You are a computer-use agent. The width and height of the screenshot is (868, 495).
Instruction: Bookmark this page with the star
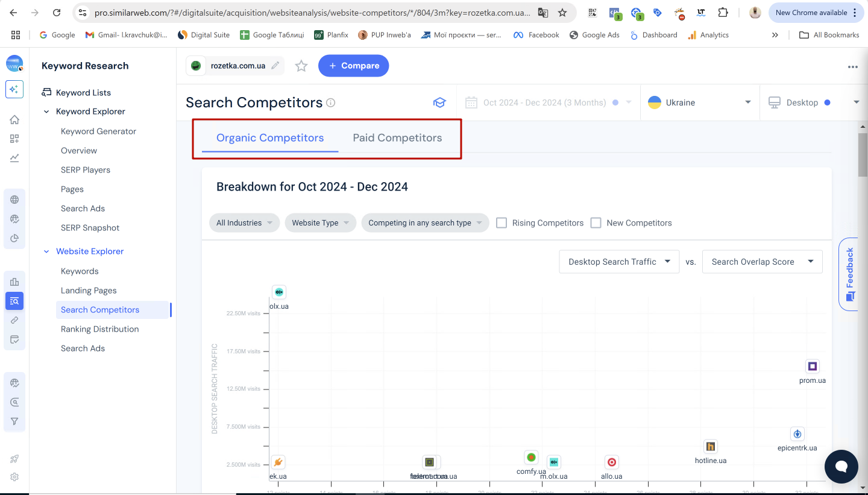(562, 13)
